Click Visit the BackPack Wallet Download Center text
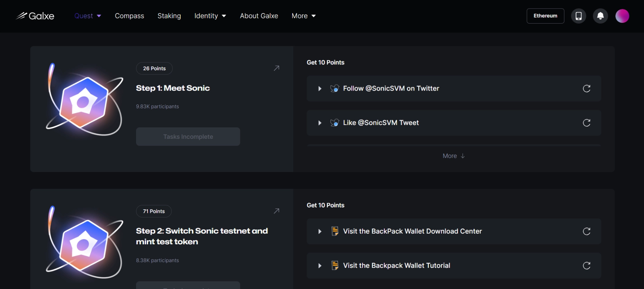The image size is (644, 289). coord(412,231)
